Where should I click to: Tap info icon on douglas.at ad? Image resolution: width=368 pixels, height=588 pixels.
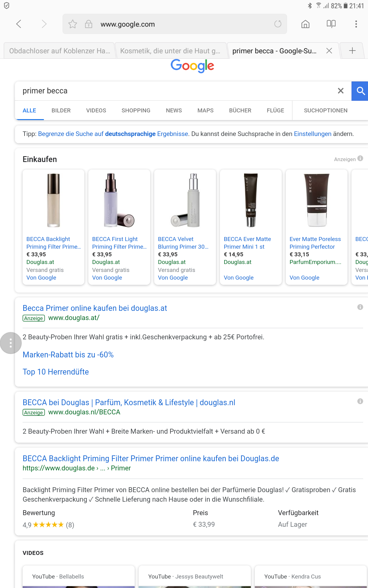tap(360, 307)
